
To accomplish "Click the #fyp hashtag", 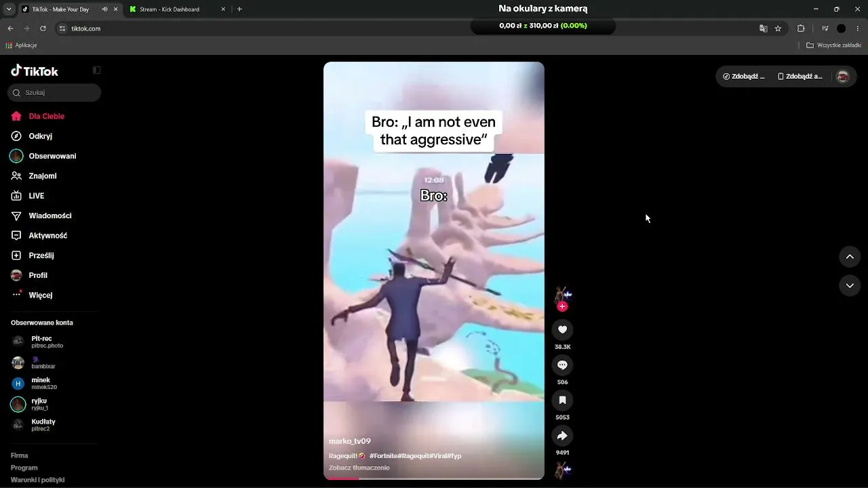I will pos(455,456).
